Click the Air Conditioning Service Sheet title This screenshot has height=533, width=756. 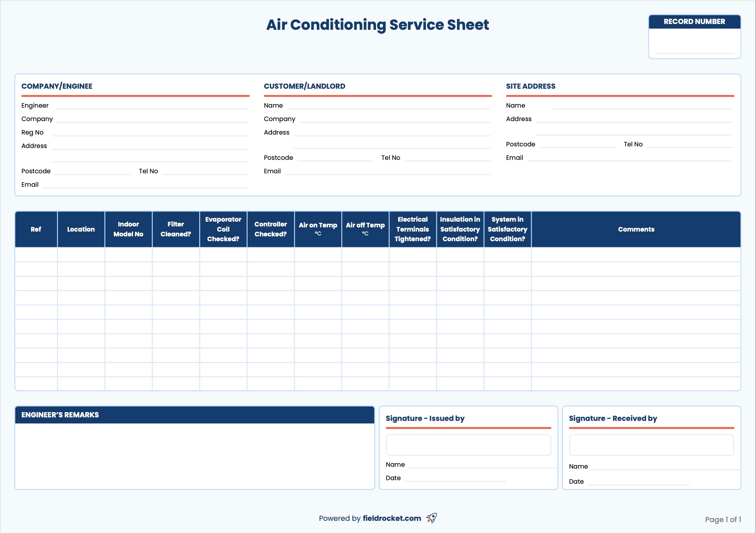click(x=377, y=25)
